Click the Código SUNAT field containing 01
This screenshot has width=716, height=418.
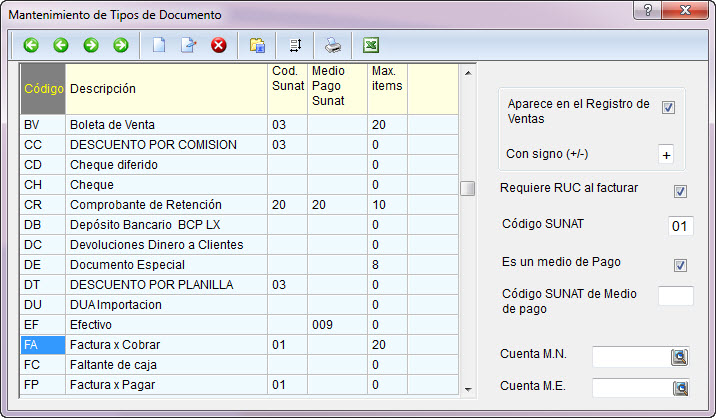(x=680, y=226)
